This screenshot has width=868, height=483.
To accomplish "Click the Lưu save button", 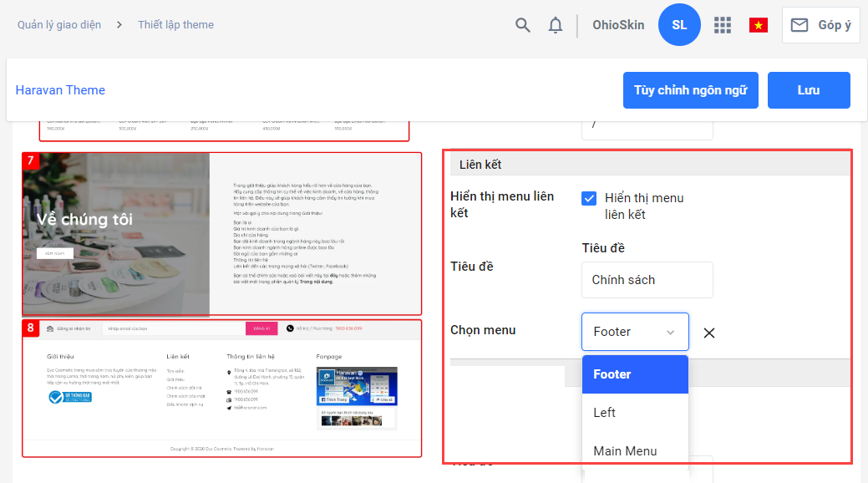I will pos(809,90).
